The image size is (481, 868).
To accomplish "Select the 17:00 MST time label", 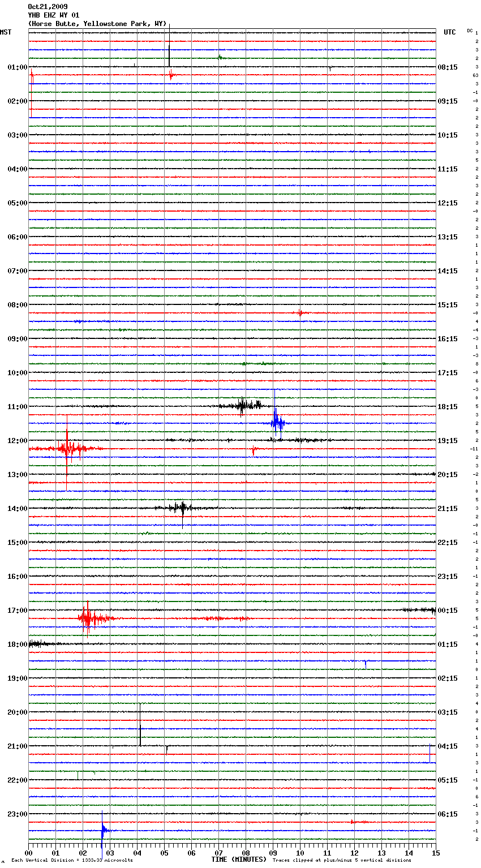I will tap(18, 611).
